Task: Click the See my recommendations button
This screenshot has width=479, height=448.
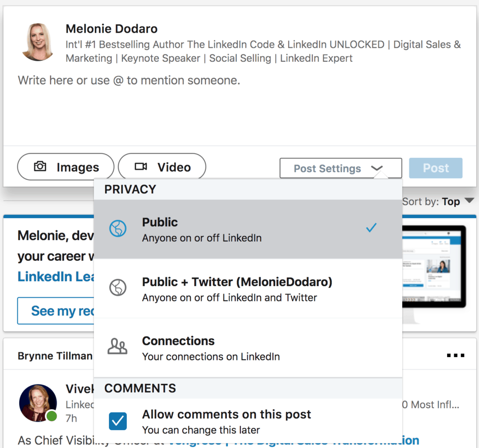Action: coord(56,311)
